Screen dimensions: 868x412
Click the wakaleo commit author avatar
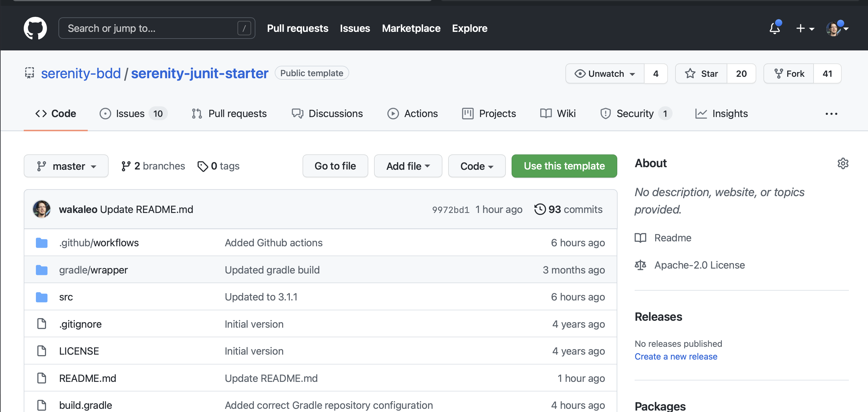42,209
